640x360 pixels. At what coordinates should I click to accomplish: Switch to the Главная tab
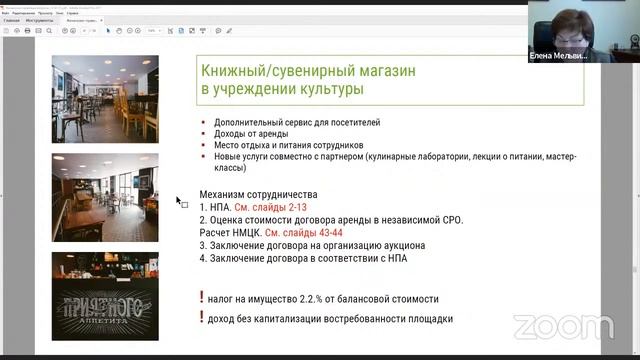pyautogui.click(x=11, y=20)
